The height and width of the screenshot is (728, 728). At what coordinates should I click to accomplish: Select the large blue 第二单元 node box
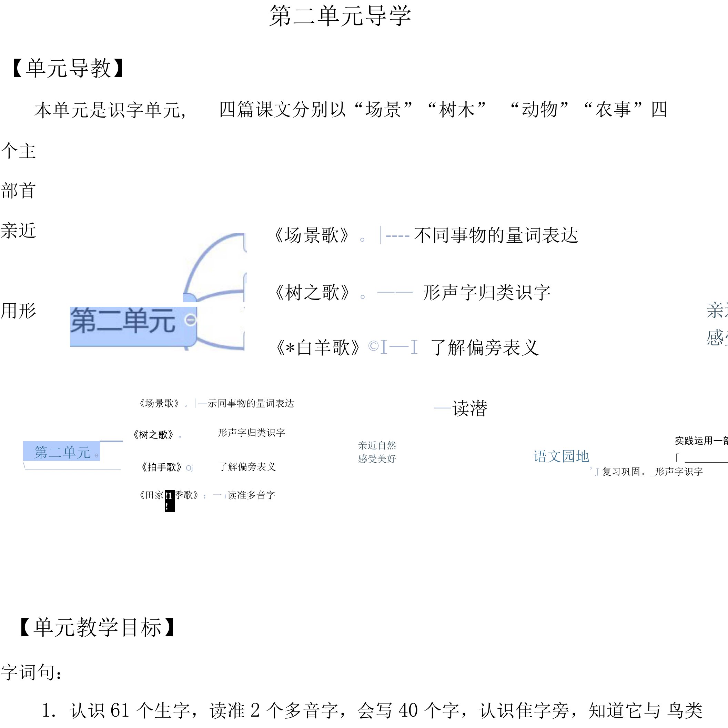(133, 326)
